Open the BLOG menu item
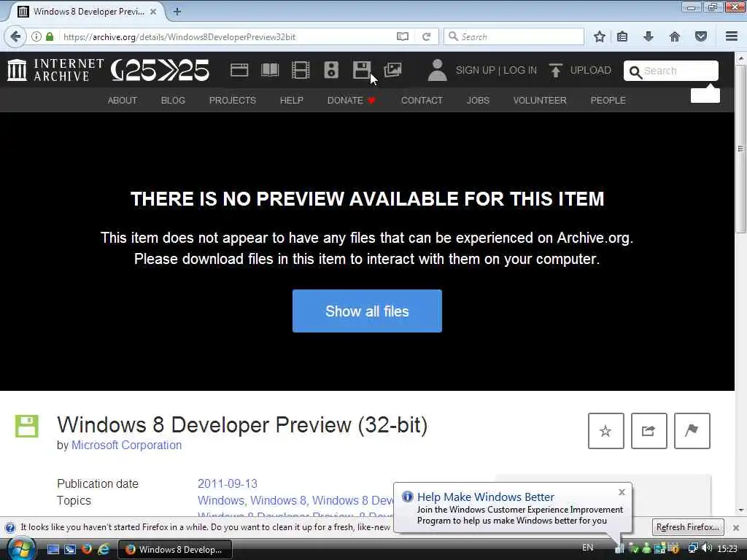 point(173,101)
